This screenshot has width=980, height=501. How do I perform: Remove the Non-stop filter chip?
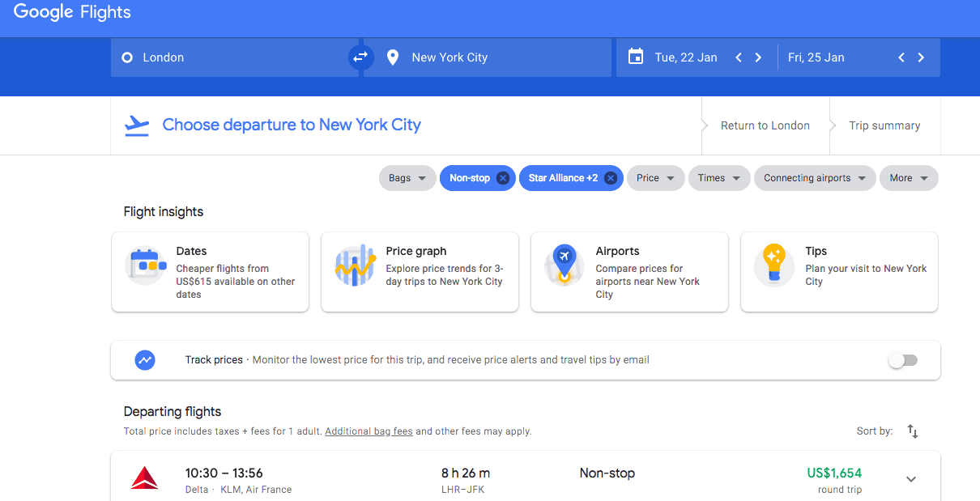coord(503,178)
